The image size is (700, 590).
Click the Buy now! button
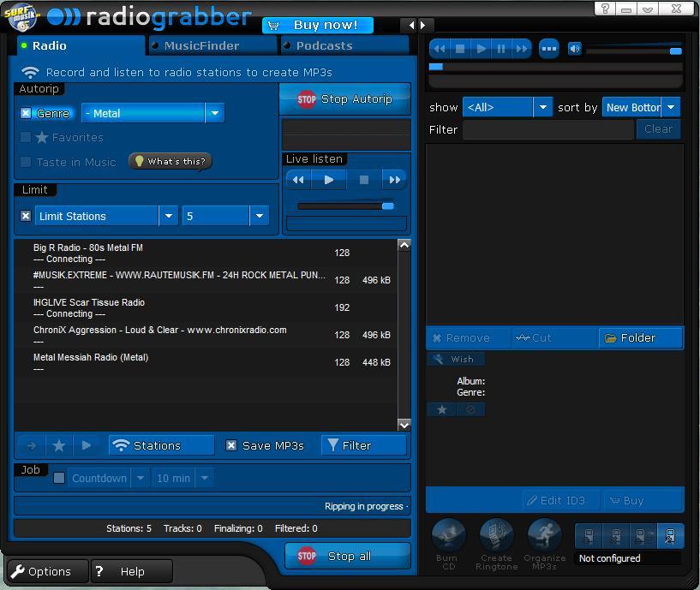317,24
